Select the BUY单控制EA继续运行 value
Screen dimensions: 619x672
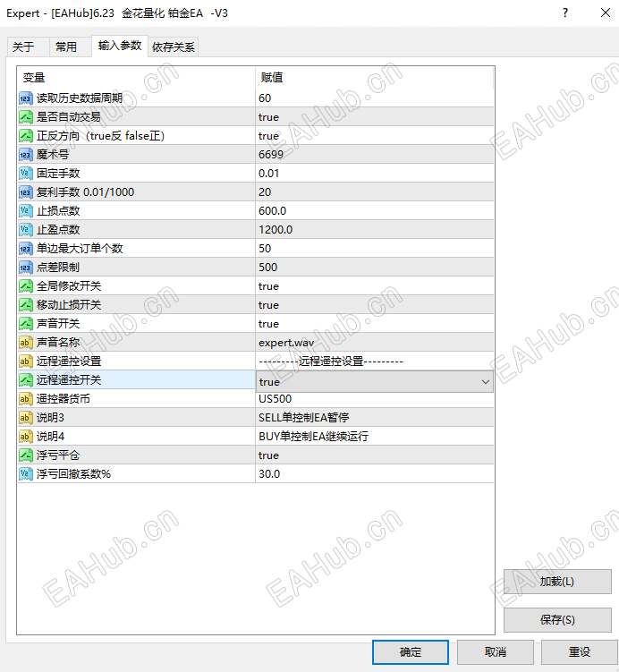375,437
